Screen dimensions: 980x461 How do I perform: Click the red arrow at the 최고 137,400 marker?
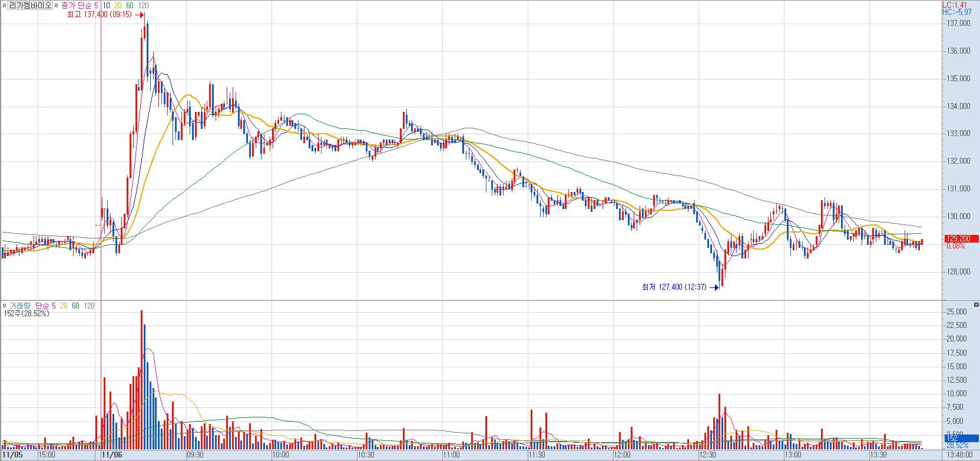139,15
